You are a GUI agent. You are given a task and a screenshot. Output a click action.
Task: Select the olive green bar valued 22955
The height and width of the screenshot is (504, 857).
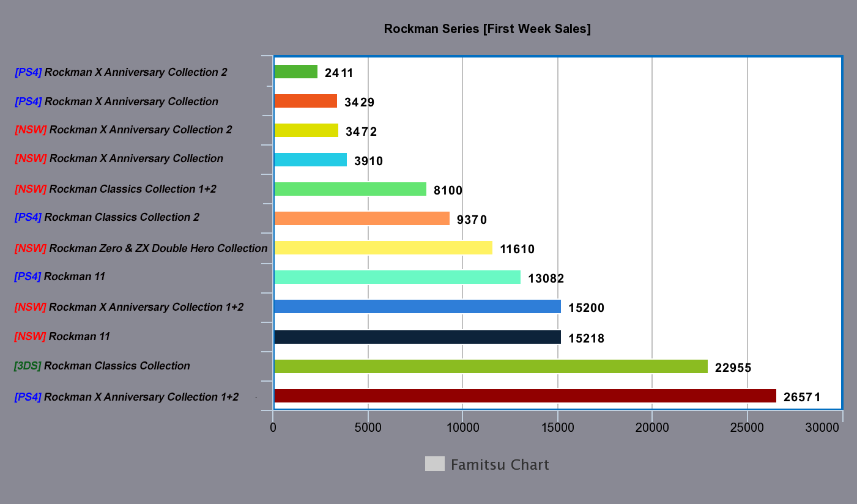click(x=491, y=366)
